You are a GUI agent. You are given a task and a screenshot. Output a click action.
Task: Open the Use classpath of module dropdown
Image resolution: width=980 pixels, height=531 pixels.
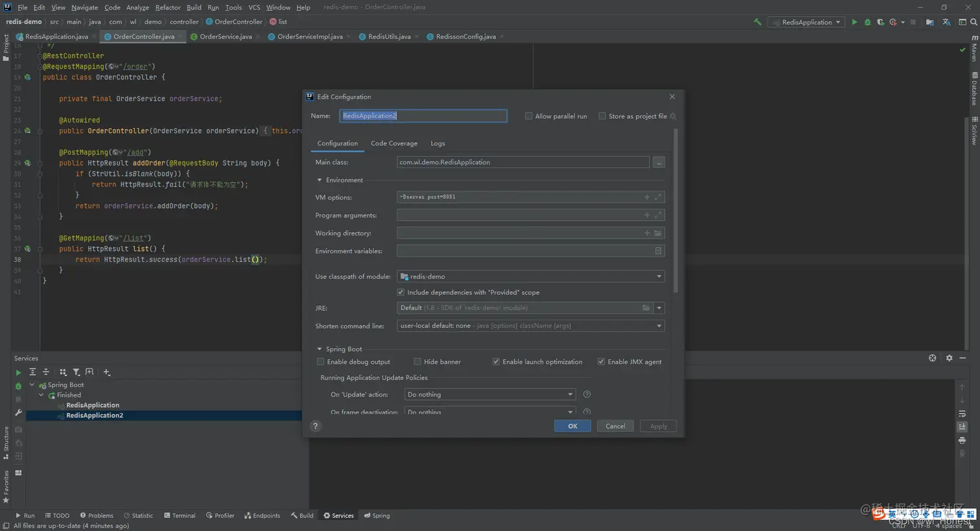[x=530, y=277]
